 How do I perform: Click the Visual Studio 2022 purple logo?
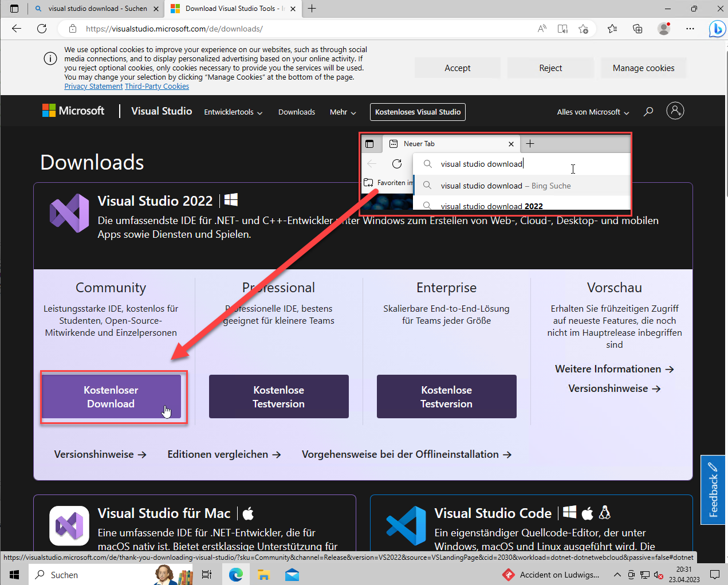pyautogui.click(x=69, y=213)
